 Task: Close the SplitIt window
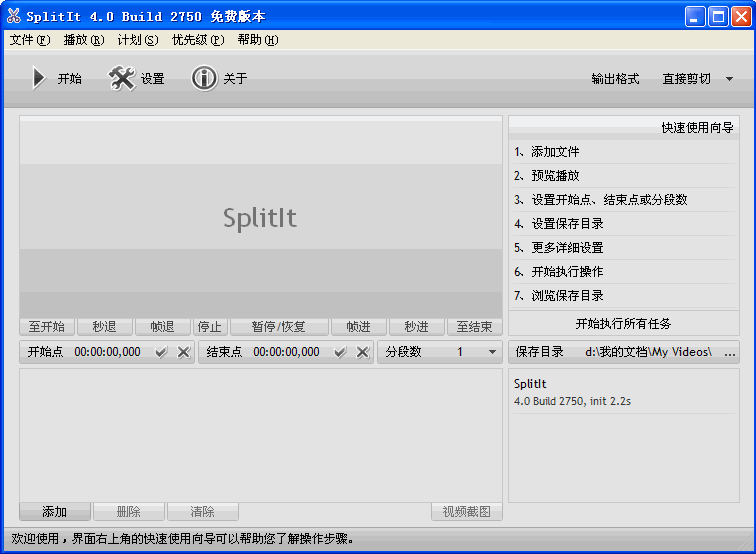742,17
